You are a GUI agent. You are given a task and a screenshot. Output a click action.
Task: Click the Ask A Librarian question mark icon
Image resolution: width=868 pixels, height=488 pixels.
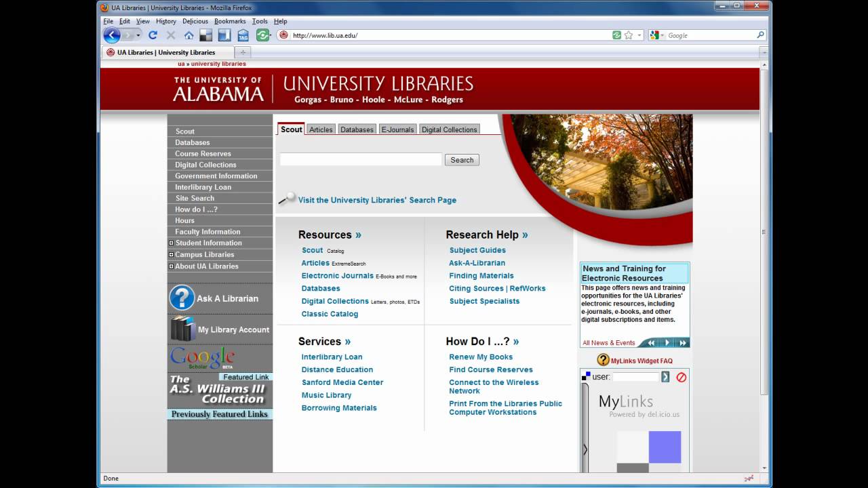point(182,298)
